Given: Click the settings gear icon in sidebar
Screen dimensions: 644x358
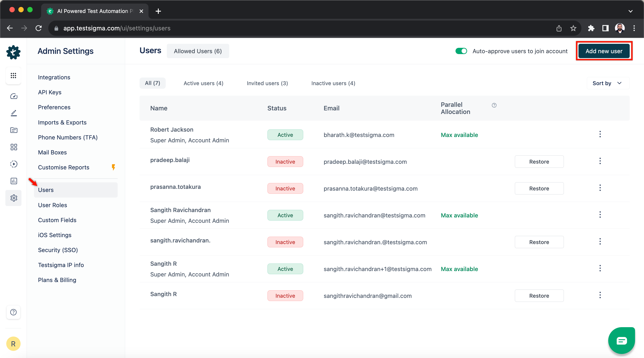Looking at the screenshot, I should click(13, 198).
